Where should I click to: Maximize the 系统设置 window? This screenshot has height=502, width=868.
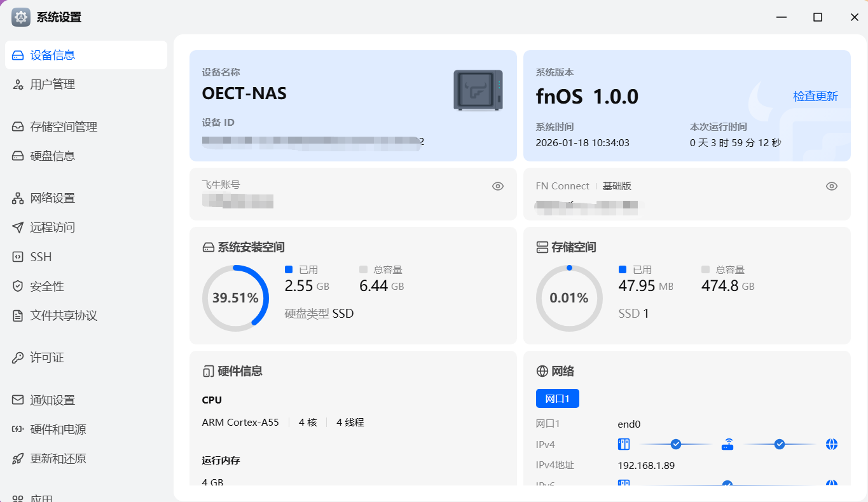click(818, 17)
